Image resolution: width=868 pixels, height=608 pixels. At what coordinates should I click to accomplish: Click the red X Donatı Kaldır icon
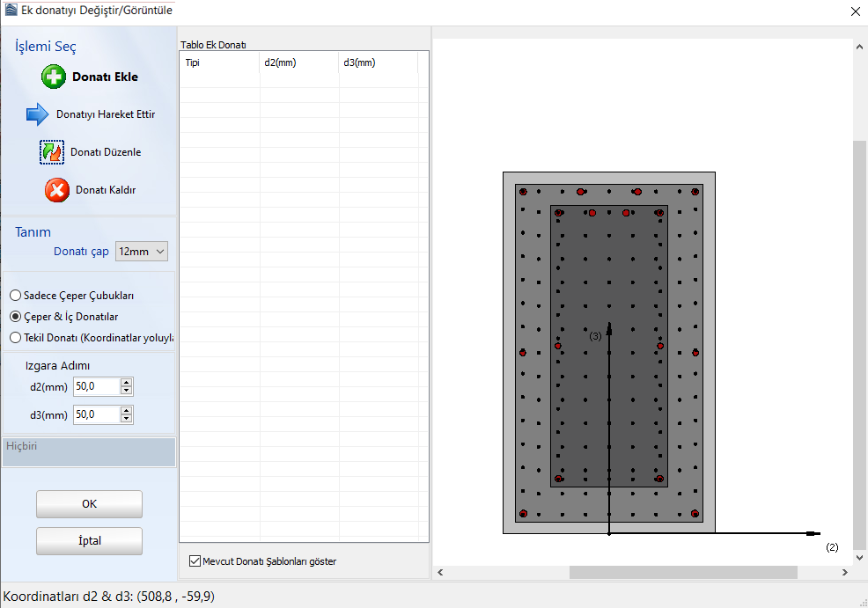pos(57,190)
